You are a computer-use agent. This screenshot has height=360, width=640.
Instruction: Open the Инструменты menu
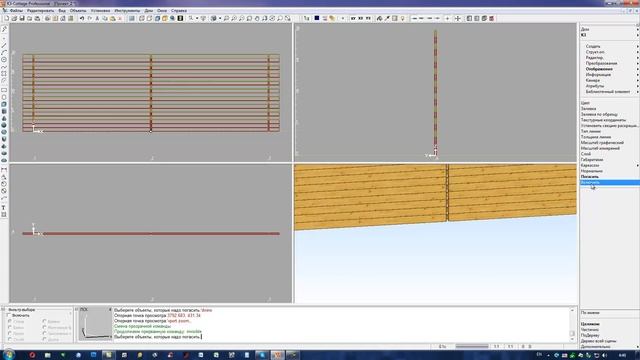[x=127, y=10]
